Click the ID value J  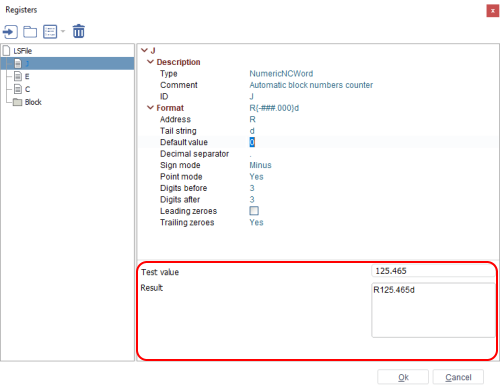coord(252,97)
